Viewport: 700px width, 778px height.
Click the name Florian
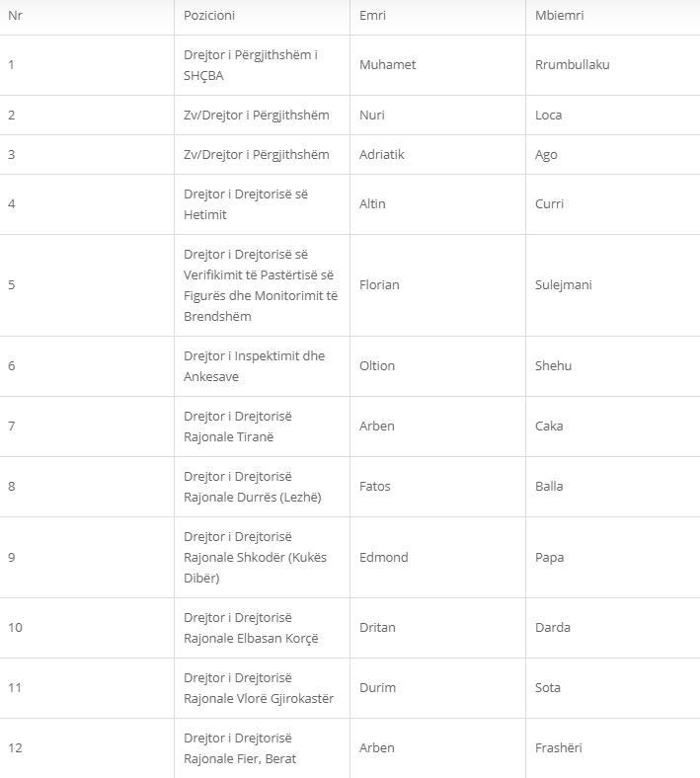tap(379, 284)
